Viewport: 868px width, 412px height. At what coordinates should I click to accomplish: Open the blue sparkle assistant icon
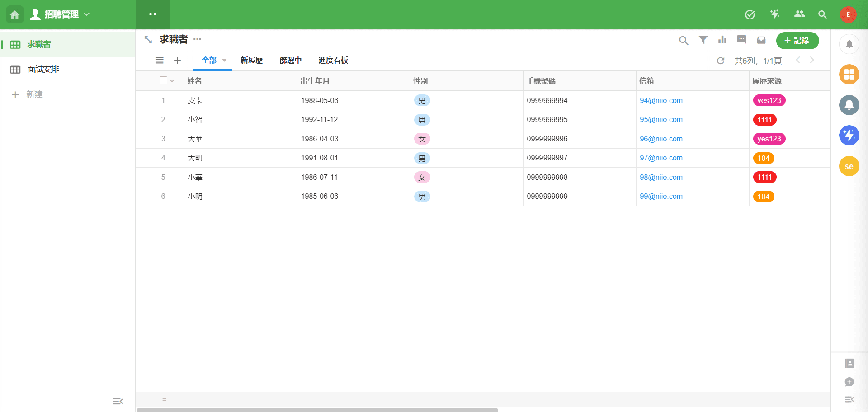[849, 135]
